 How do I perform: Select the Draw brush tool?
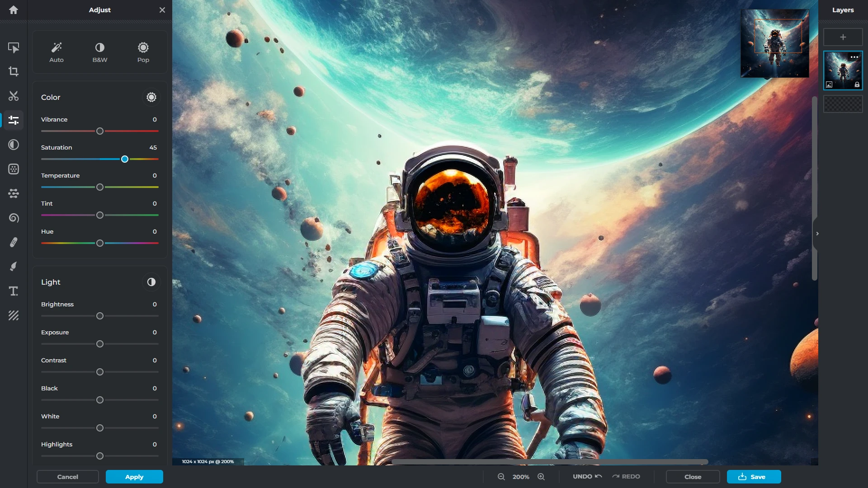pos(14,267)
